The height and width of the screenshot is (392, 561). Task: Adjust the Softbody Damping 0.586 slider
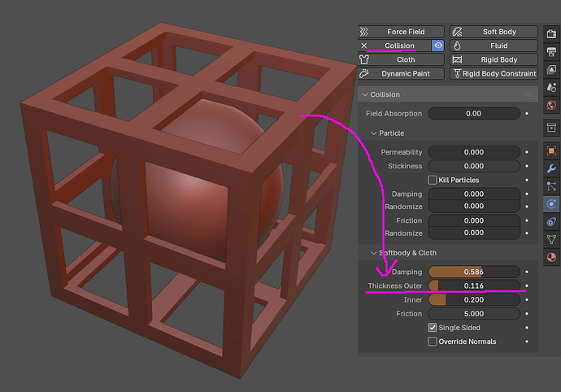pos(474,272)
